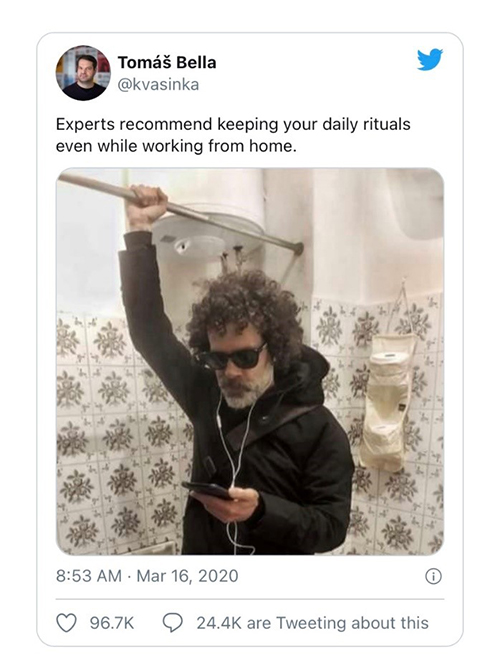This screenshot has height=668, width=500.
Task: Like the tweet with the heart icon
Action: 66,623
